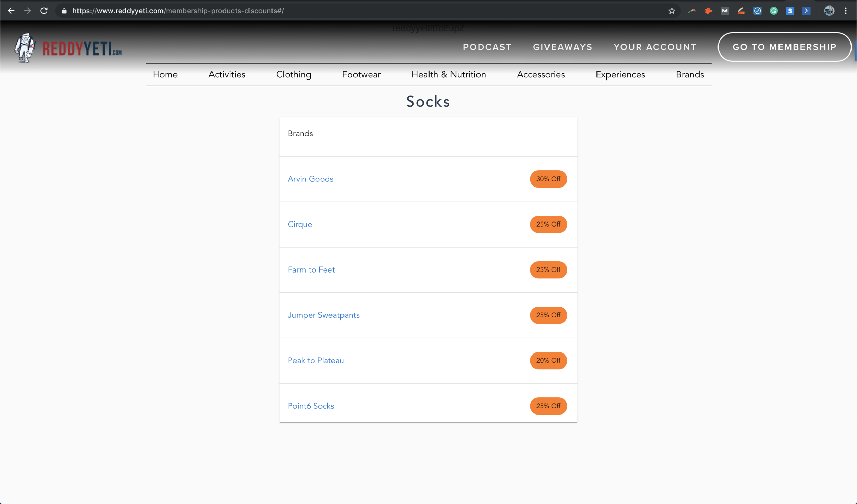Click the Go To Membership button
This screenshot has height=504, width=857.
(x=785, y=47)
